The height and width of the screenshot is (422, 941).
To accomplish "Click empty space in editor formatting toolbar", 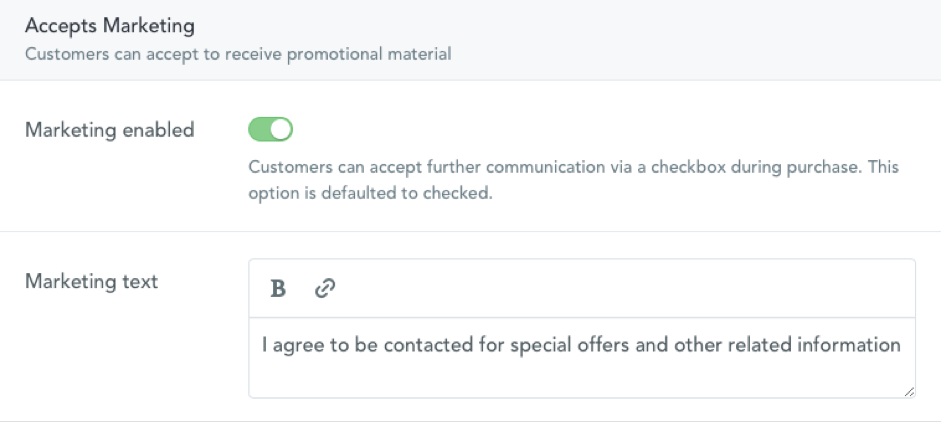I will point(624,289).
